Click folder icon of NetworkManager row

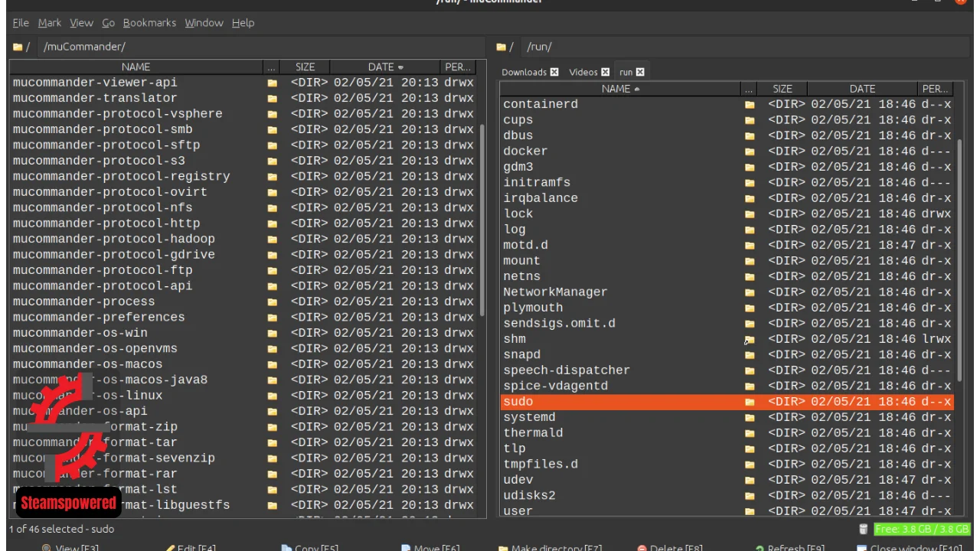tap(750, 292)
